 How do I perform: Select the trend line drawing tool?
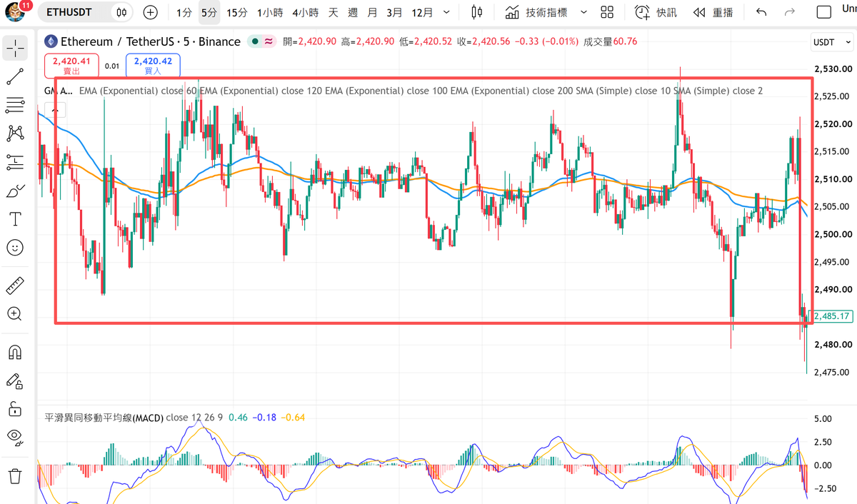(x=15, y=76)
